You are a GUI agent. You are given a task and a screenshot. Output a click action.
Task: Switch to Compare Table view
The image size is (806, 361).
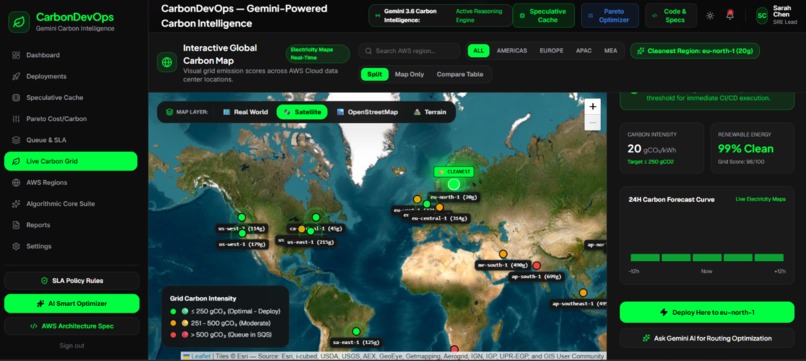pos(460,75)
